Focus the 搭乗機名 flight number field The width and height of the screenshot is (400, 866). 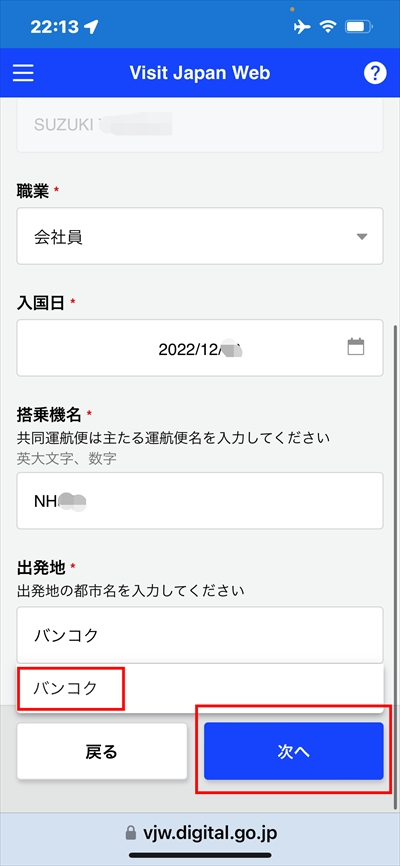(200, 500)
